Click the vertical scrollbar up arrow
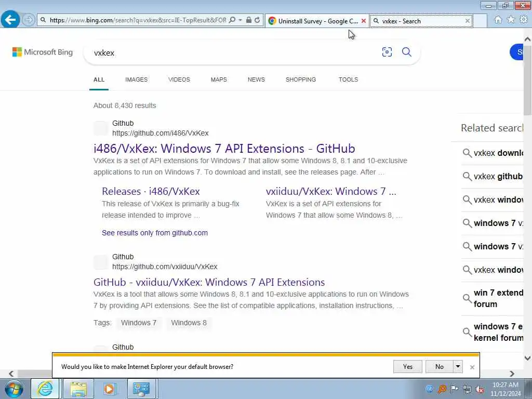532x399 pixels. pos(527,39)
